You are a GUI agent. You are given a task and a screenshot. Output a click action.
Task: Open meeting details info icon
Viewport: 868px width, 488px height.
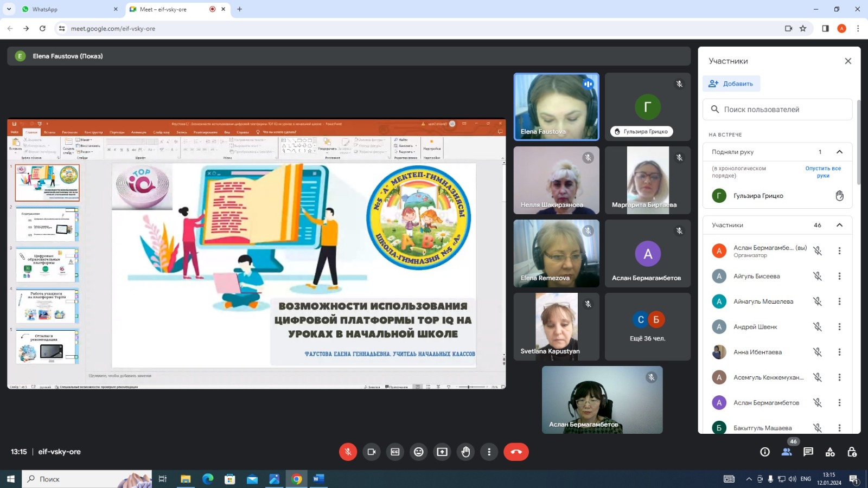[x=765, y=452]
